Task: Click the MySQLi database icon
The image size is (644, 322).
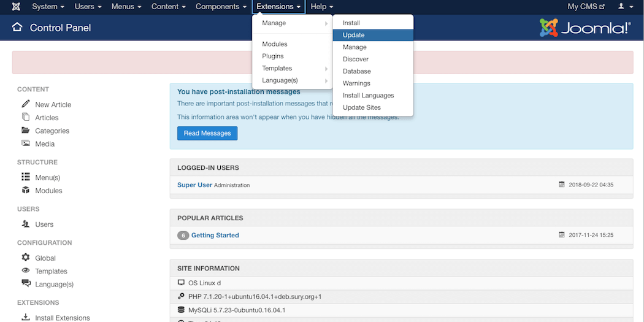Action: [x=181, y=310]
